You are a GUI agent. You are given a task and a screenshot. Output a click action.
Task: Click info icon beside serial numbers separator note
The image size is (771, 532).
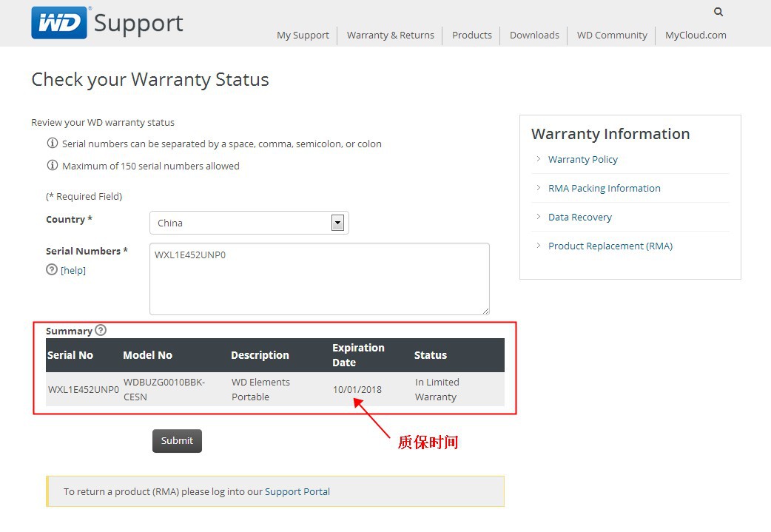(52, 143)
